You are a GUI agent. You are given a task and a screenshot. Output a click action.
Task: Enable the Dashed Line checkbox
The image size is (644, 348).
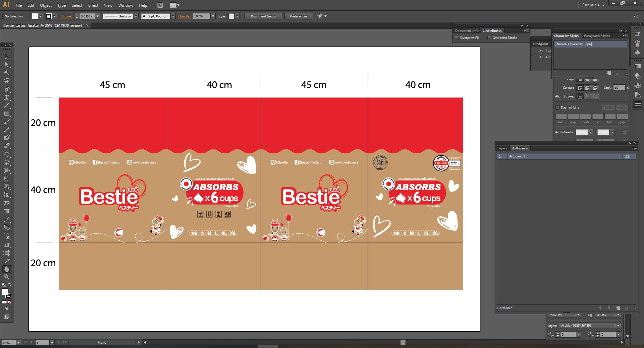(x=557, y=108)
